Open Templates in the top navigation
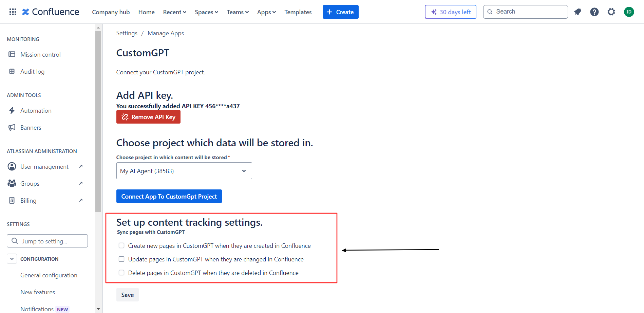The height and width of the screenshot is (313, 644). [x=298, y=12]
